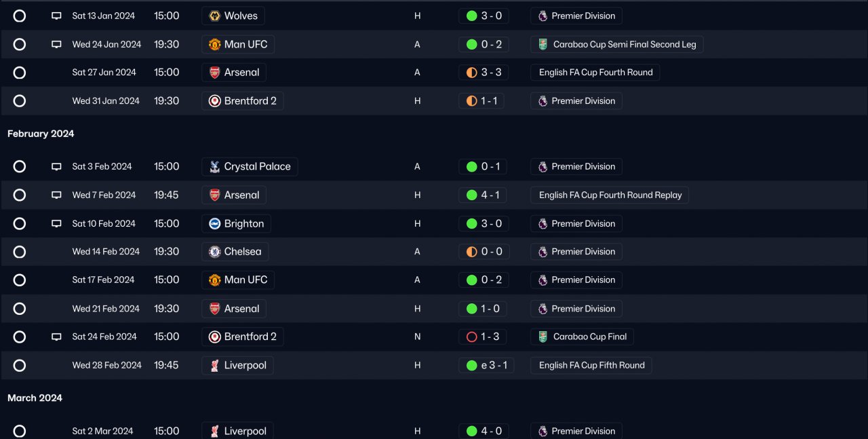Open Man UFC team on 17 Feb
Screen dimensions: 868x439
[238, 280]
